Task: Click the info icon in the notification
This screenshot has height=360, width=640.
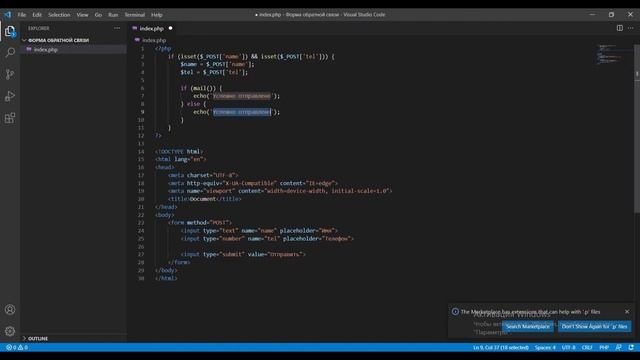Action: 455,311
